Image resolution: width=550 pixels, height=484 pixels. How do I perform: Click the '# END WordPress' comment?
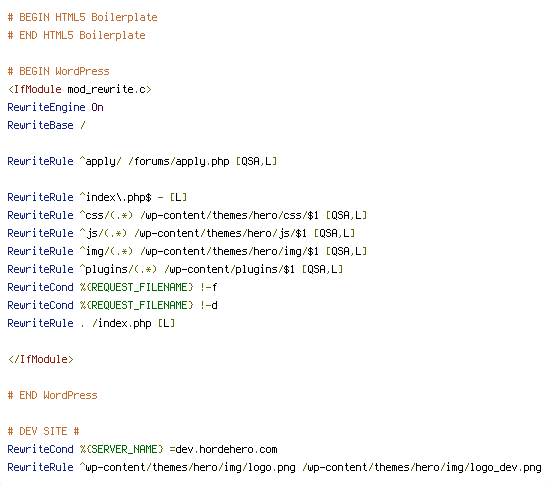click(x=53, y=395)
